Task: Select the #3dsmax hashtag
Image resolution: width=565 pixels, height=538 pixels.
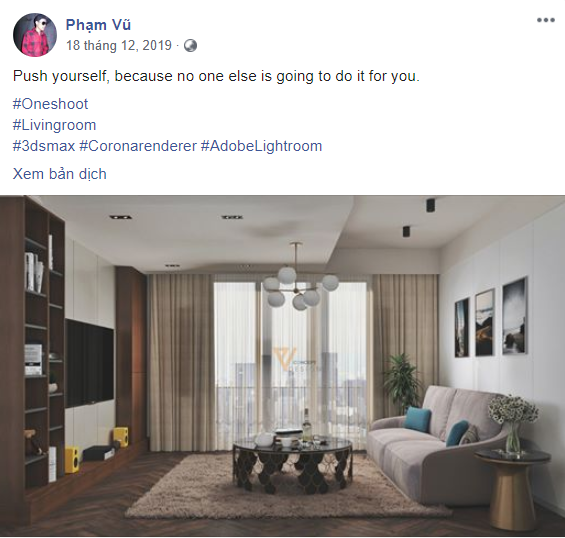Action: click(44, 146)
